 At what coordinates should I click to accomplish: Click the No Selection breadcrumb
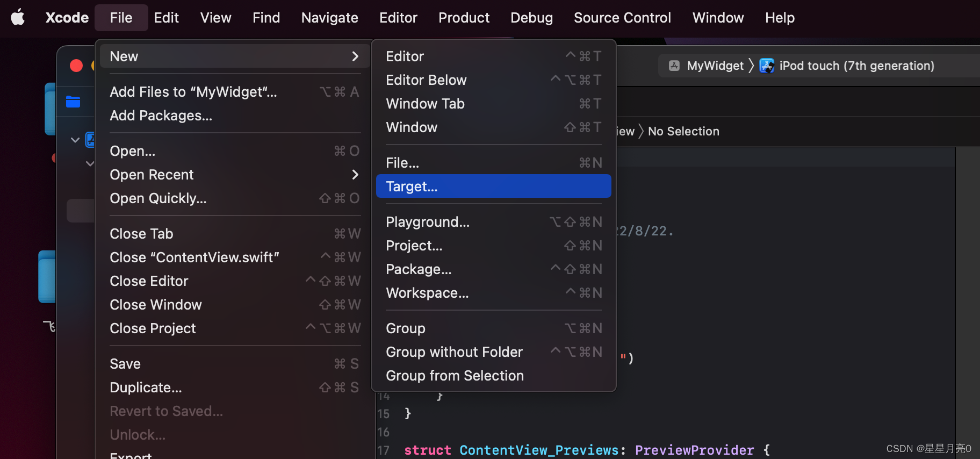click(x=683, y=131)
